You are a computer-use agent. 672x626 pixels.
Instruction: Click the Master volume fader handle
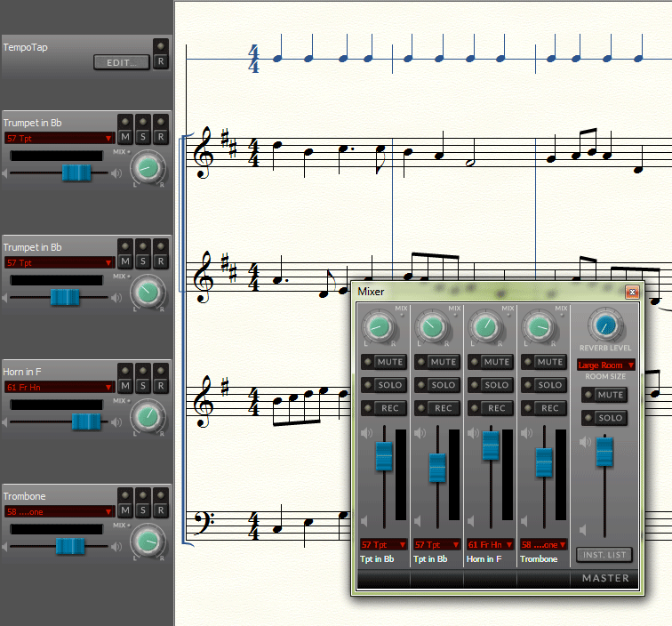pos(604,451)
